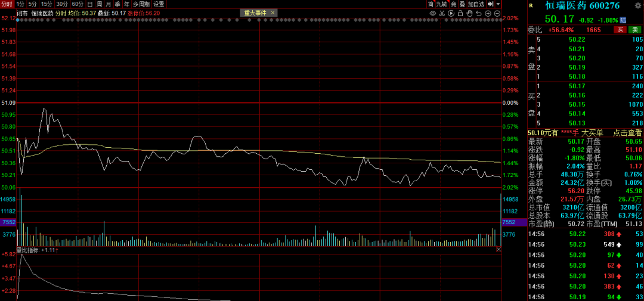644x301 pixels.
Task: Select buy level 1 price 50.17
Action: tap(577, 86)
